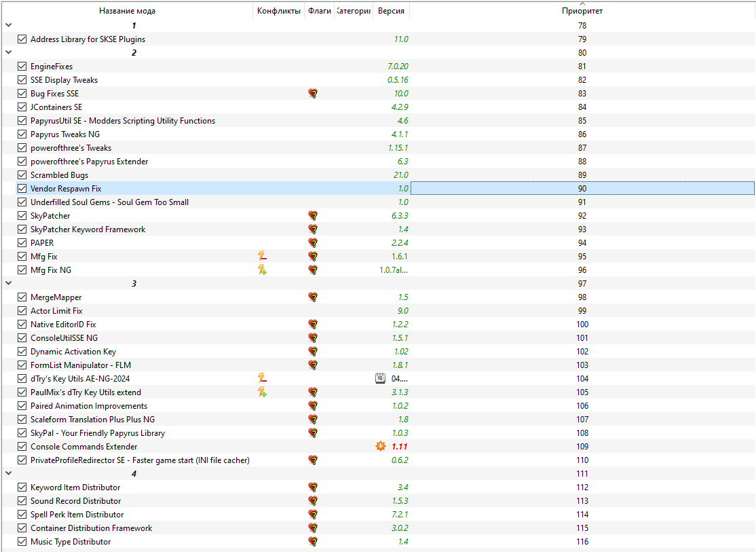Sort by Приоритет column header
This screenshot has width=756, height=552.
point(582,11)
